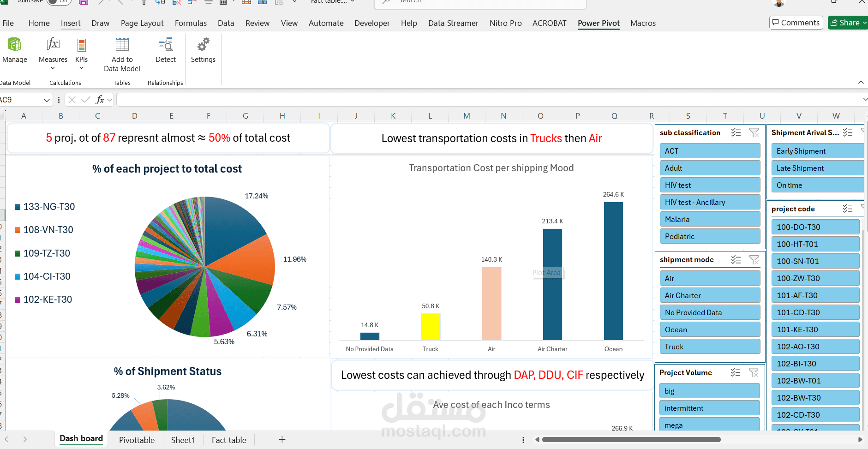Click the Measures fx icon
Screen dimensions: 868x449
53,44
